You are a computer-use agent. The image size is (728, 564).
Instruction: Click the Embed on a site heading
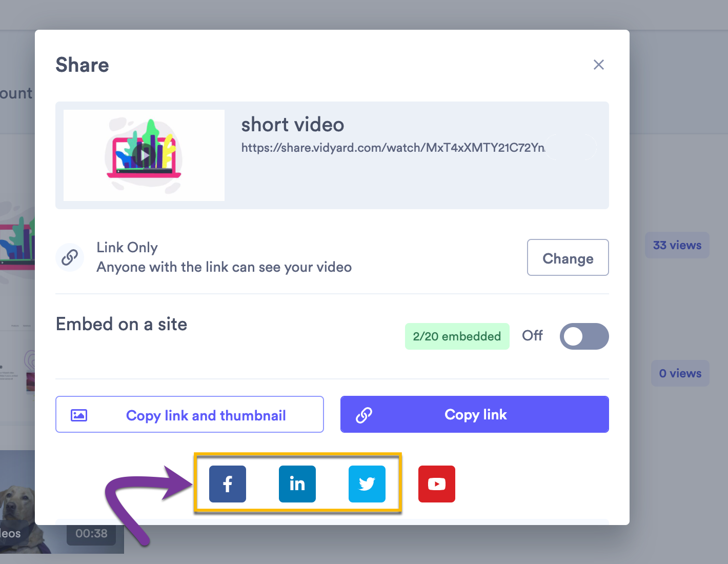click(x=122, y=324)
